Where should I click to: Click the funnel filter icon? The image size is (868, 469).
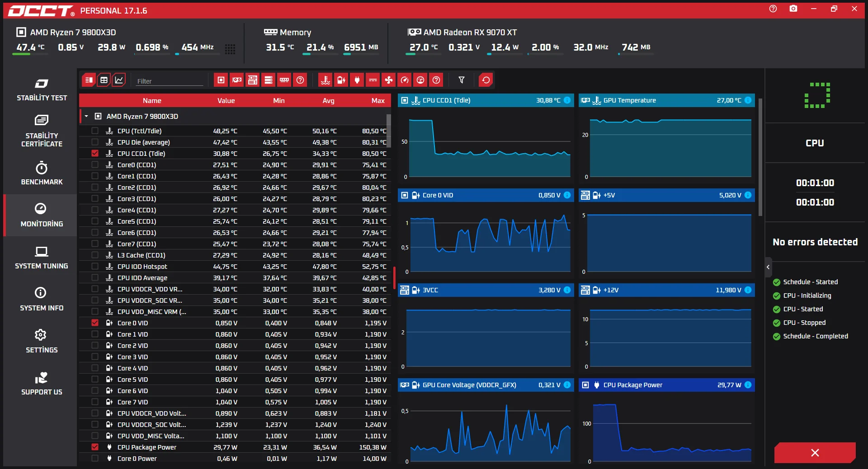click(462, 80)
